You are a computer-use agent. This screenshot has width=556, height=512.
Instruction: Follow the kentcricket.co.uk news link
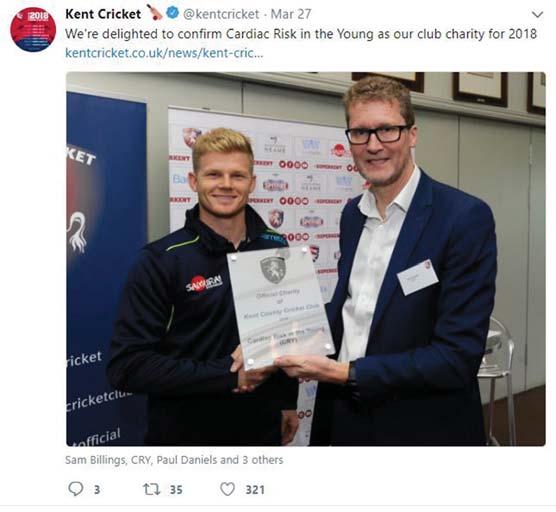point(164,53)
